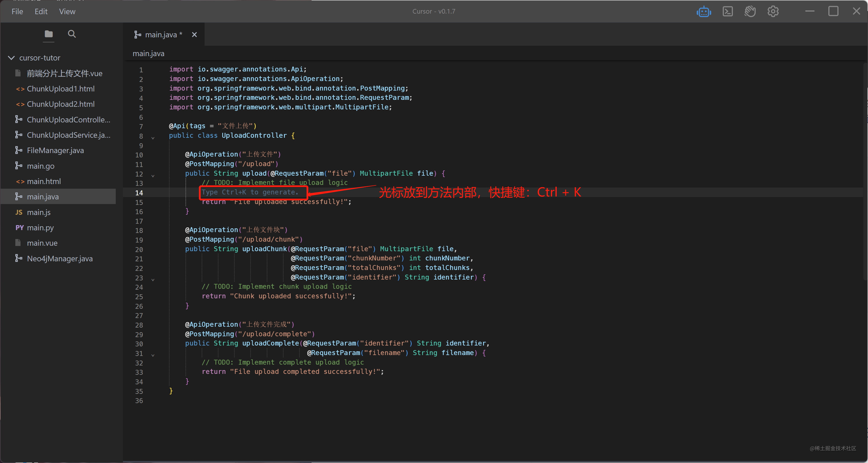The width and height of the screenshot is (868, 463).
Task: Click the waving hand feedback icon
Action: [750, 12]
